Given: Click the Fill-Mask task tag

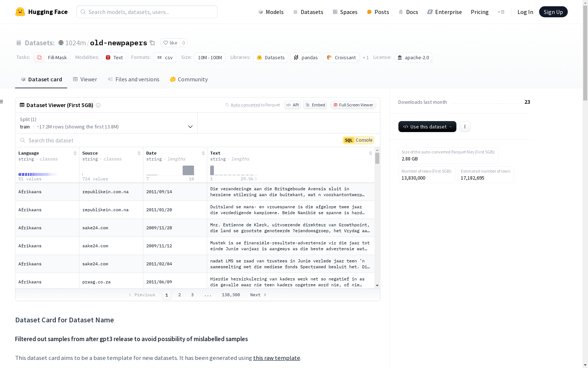Looking at the screenshot, I should [52, 57].
